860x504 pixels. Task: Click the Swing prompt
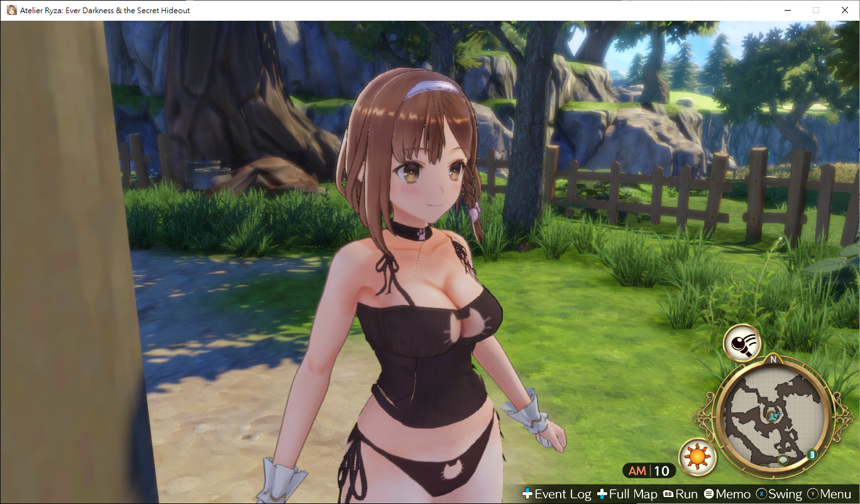[779, 495]
